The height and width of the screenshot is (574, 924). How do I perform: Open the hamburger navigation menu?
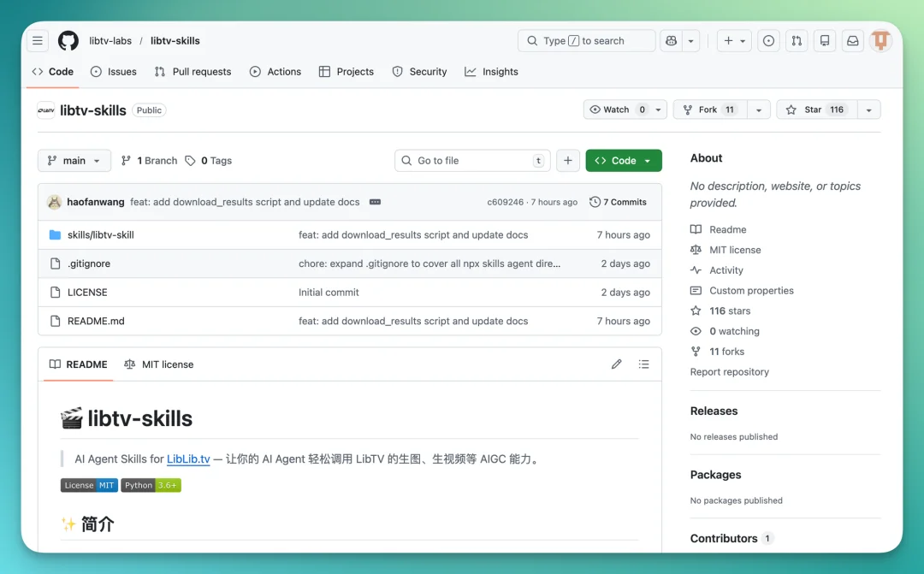pyautogui.click(x=38, y=41)
